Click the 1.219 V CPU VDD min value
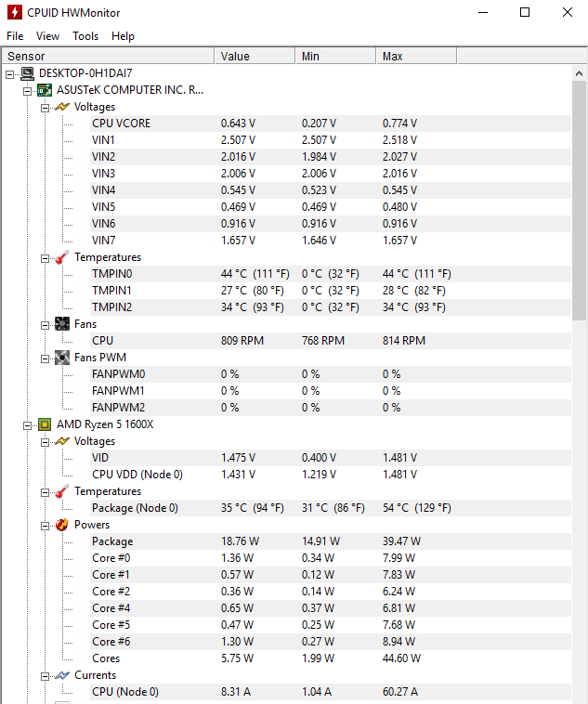This screenshot has height=704, width=588. pyautogui.click(x=319, y=475)
